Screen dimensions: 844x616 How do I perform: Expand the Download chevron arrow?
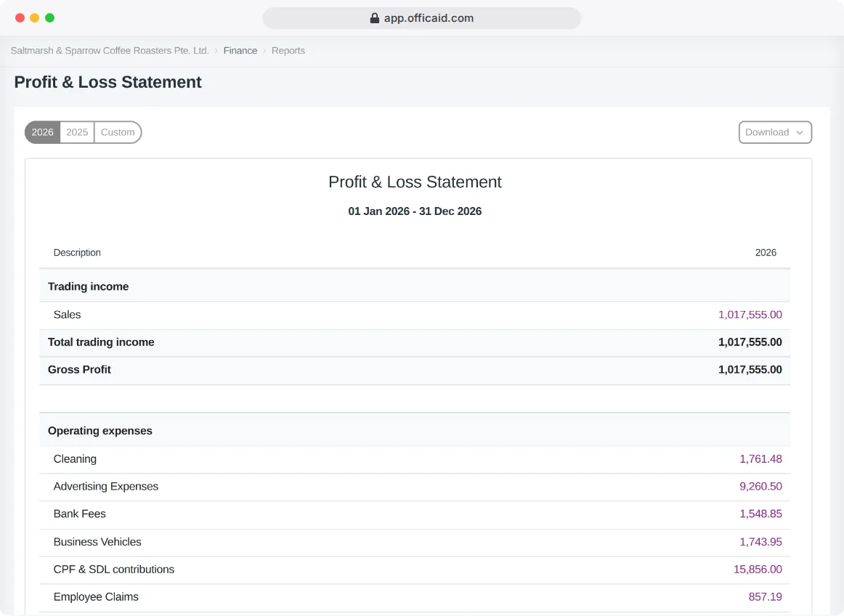800,132
